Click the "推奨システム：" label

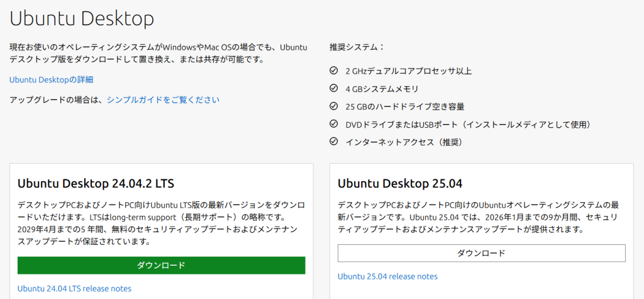[357, 47]
